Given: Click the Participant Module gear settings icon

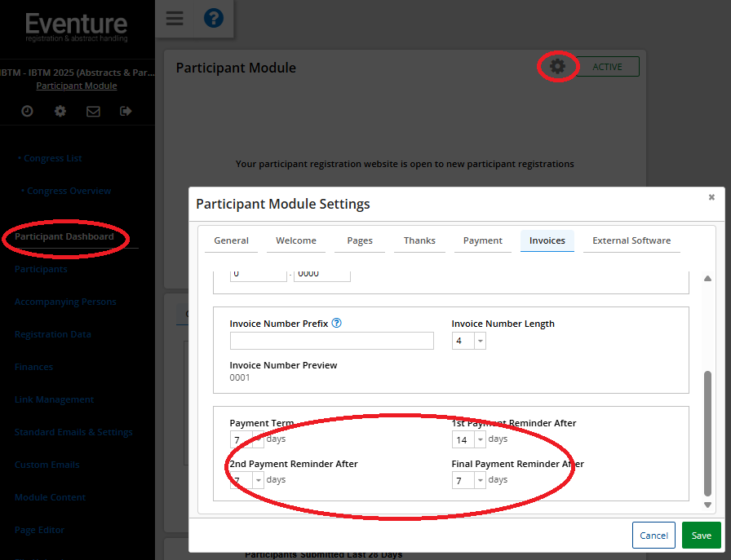Looking at the screenshot, I should pos(557,66).
